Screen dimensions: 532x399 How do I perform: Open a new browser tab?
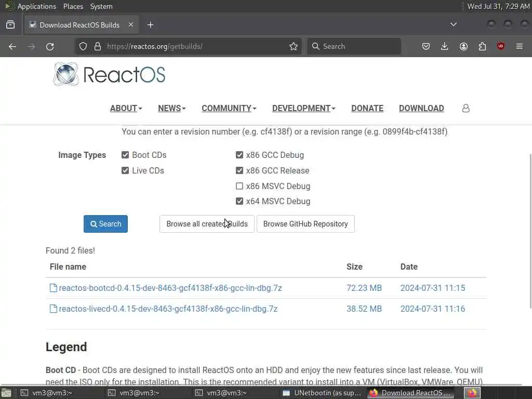[x=150, y=25]
